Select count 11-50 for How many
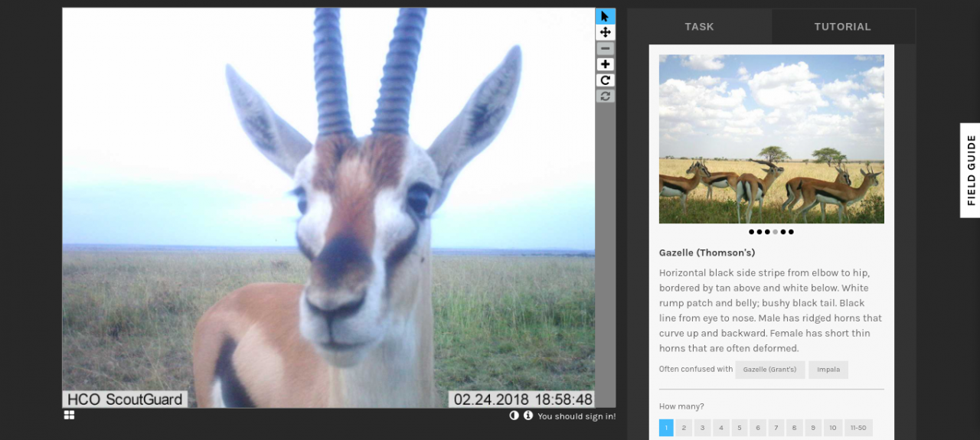 [x=858, y=428]
